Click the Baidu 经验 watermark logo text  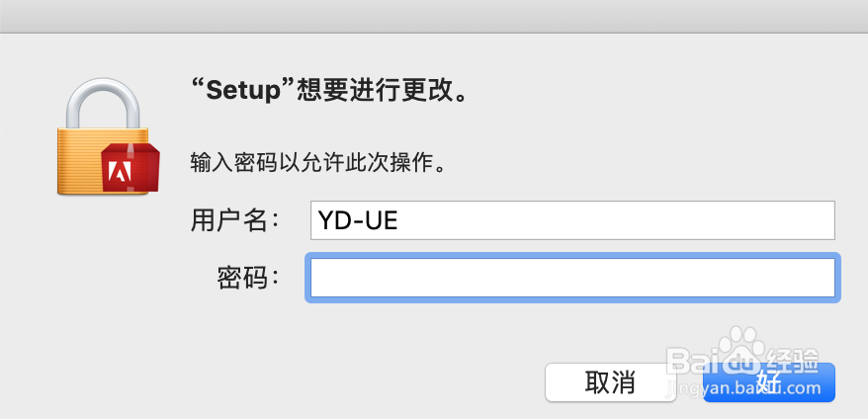point(742,361)
